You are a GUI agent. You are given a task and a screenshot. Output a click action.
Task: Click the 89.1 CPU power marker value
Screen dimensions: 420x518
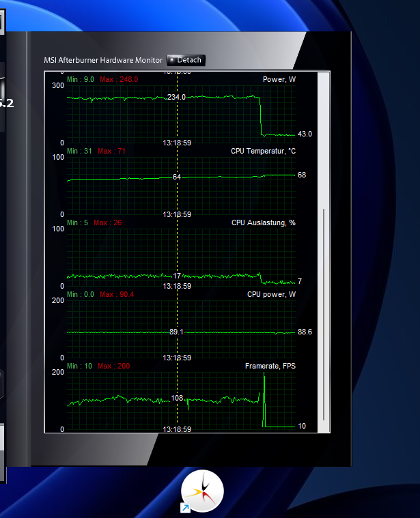176,332
